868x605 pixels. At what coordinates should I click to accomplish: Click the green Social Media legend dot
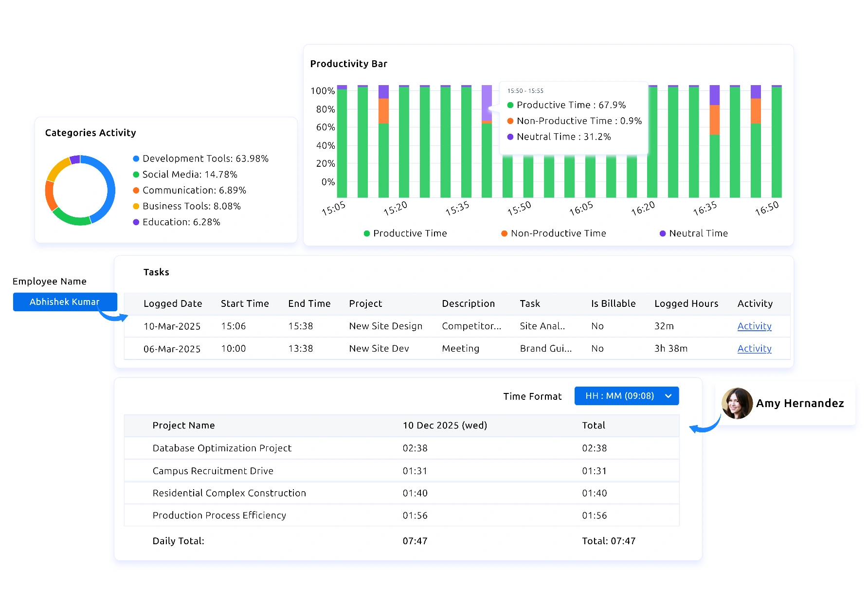(x=136, y=175)
